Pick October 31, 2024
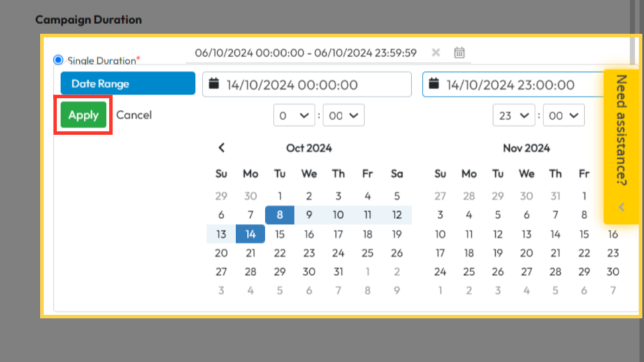Viewport: 644px width, 362px height. pyautogui.click(x=338, y=271)
